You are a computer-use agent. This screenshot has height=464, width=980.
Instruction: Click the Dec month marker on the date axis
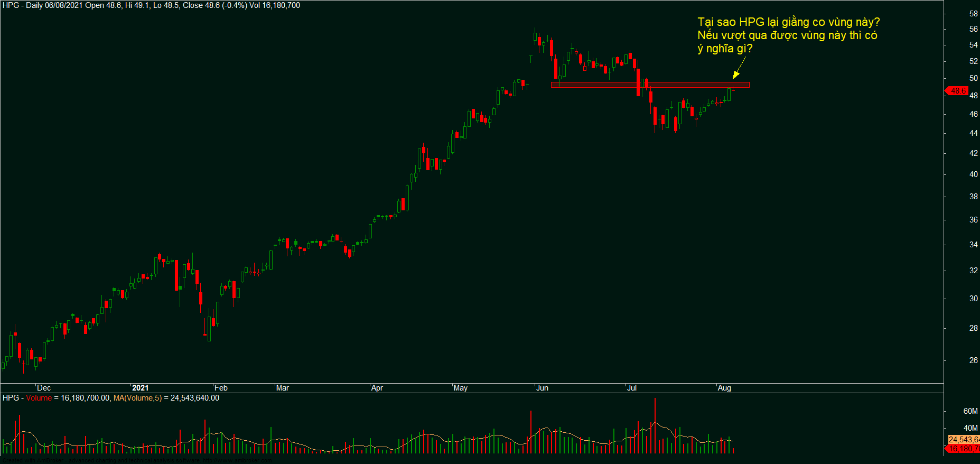click(44, 388)
